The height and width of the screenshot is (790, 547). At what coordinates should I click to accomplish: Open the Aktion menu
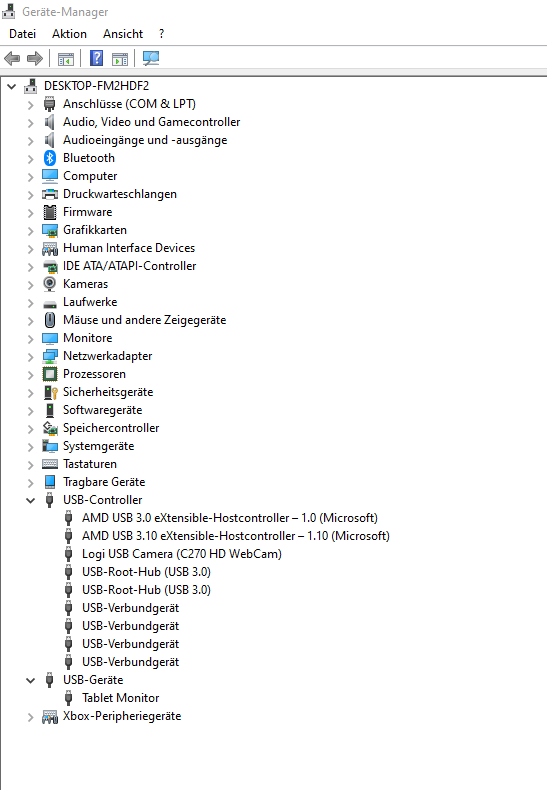point(70,34)
